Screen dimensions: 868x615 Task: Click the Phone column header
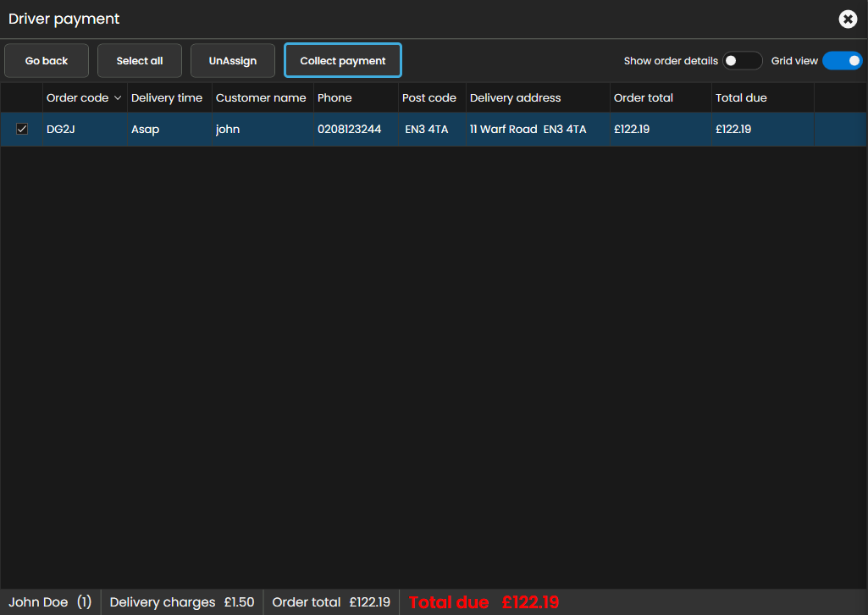coord(334,98)
